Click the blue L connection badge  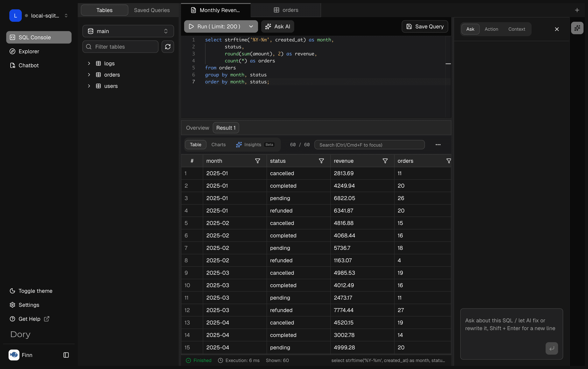(15, 16)
